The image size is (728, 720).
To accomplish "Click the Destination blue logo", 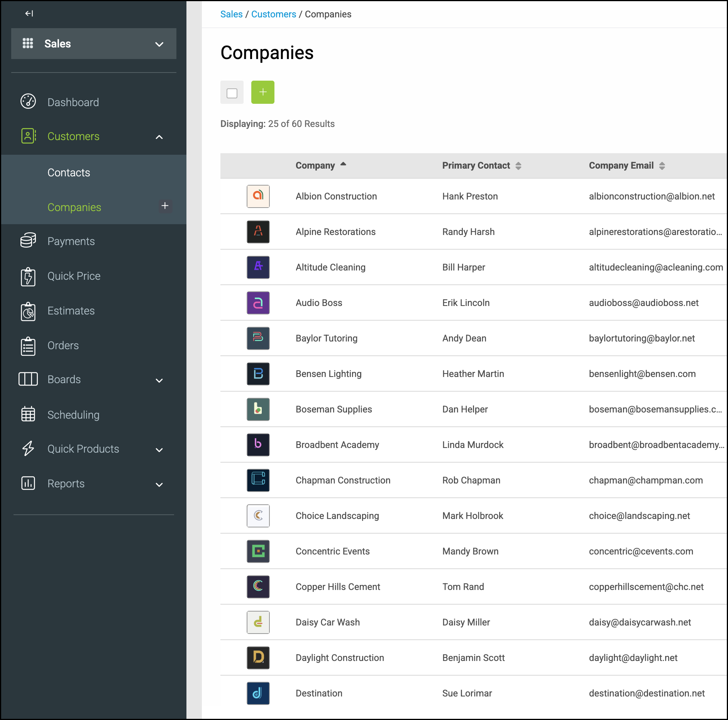I will [x=258, y=693].
